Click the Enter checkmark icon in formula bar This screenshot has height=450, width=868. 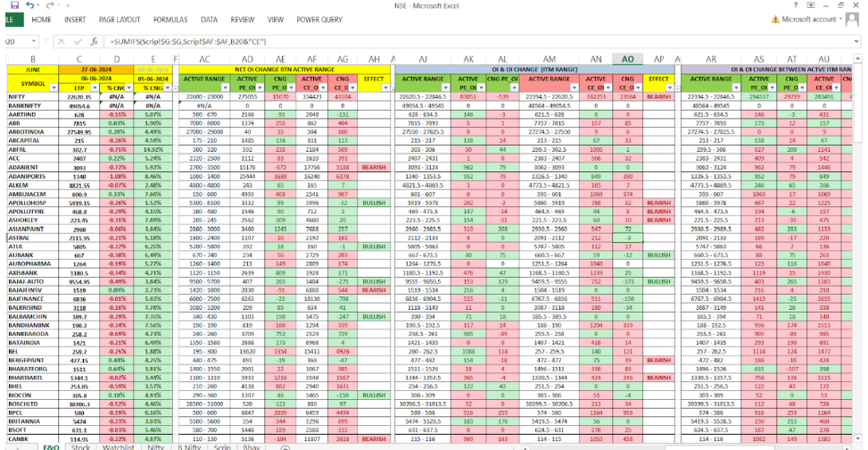coord(79,41)
